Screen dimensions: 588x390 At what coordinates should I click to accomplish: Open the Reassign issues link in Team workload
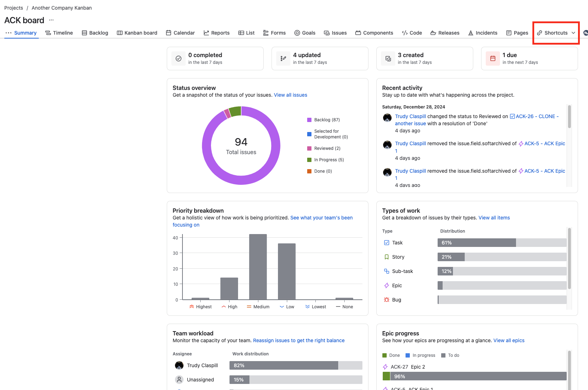299,340
